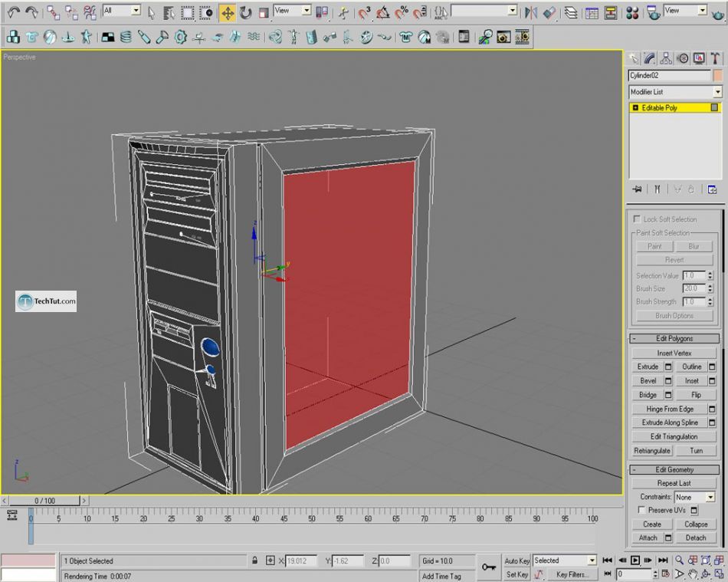Click the Pin Stack icon
Image resolution: width=728 pixels, height=582 pixels.
[637, 189]
